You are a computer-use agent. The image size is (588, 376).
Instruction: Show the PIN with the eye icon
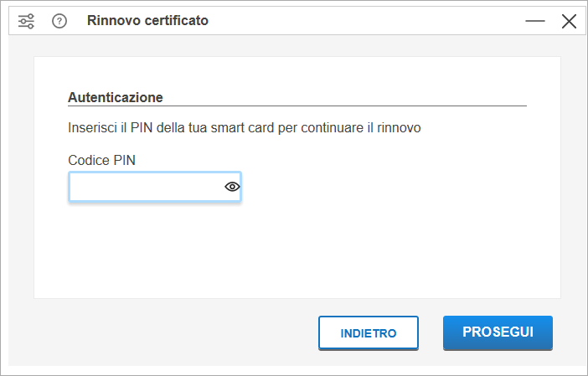tap(232, 186)
